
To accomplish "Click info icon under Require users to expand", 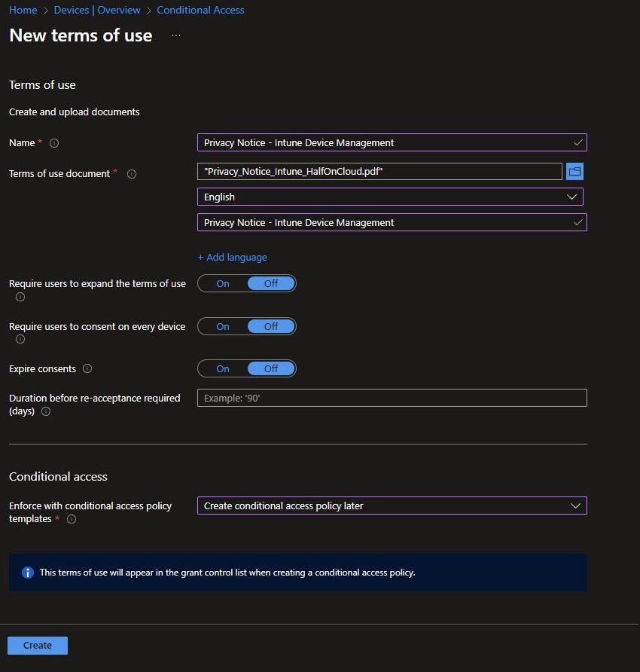I will click(x=20, y=297).
